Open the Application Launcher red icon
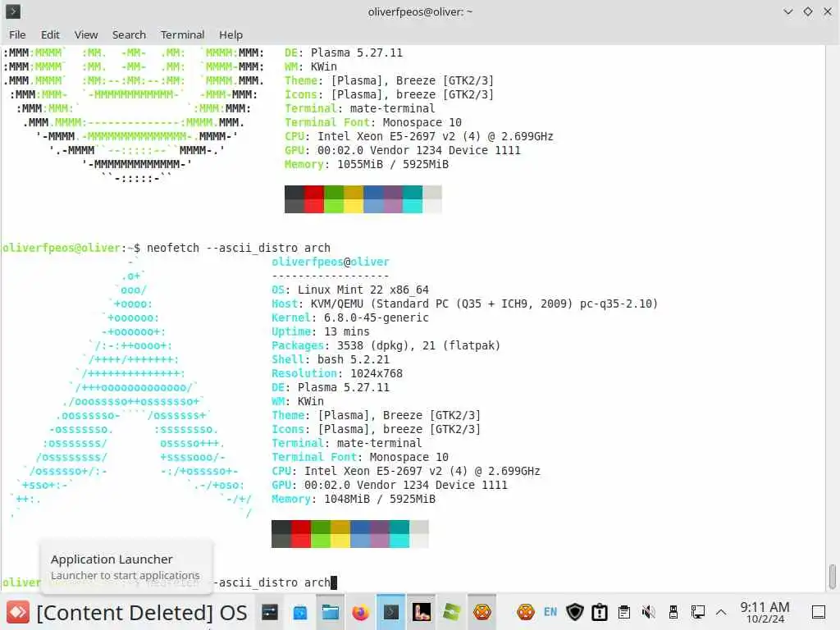Viewport: 840px width, 630px height. tap(18, 612)
